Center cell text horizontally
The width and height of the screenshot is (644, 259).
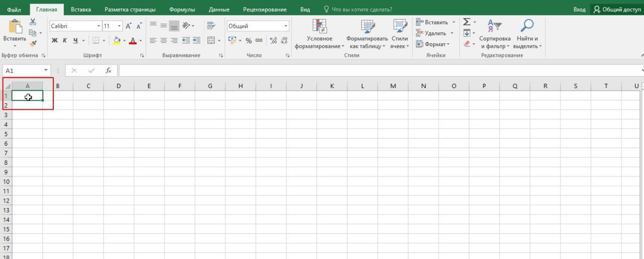click(164, 40)
